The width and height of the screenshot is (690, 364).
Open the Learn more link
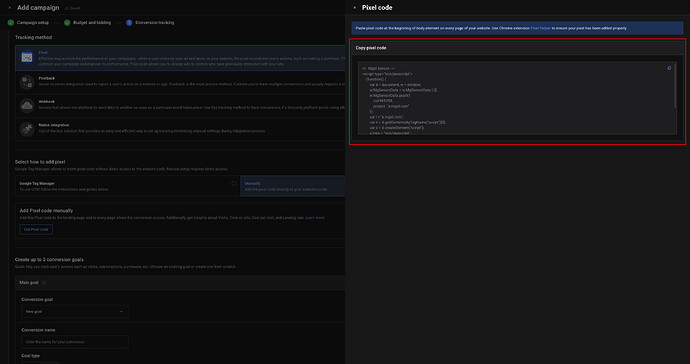pos(315,218)
